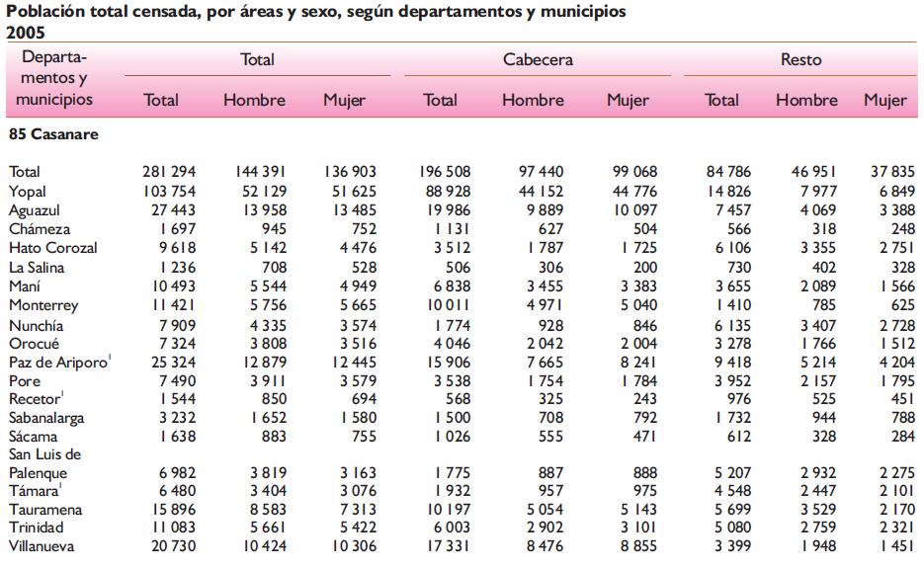Click the value 46 951
Screen dimensions: 924x569
[813, 172]
